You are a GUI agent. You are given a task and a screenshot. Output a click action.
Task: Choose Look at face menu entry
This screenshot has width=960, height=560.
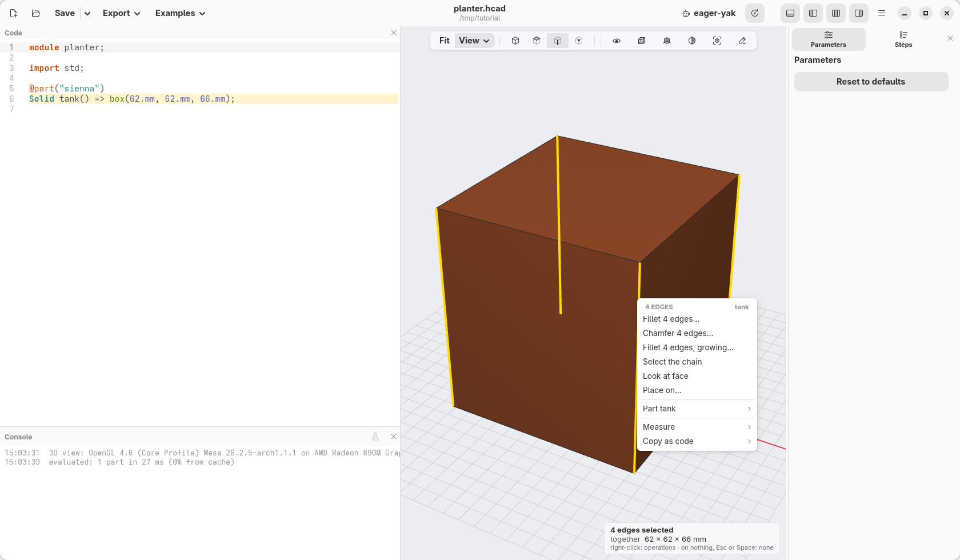(x=697, y=376)
